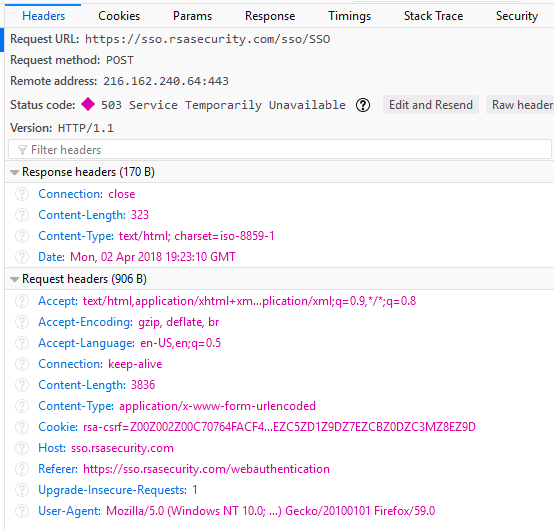Select the en-US,en;q=0.5 value
The image size is (554, 530).
point(181,343)
